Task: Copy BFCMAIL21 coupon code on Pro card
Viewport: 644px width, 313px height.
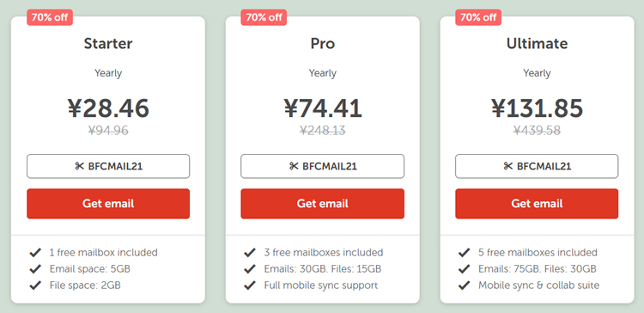Action: tap(322, 166)
